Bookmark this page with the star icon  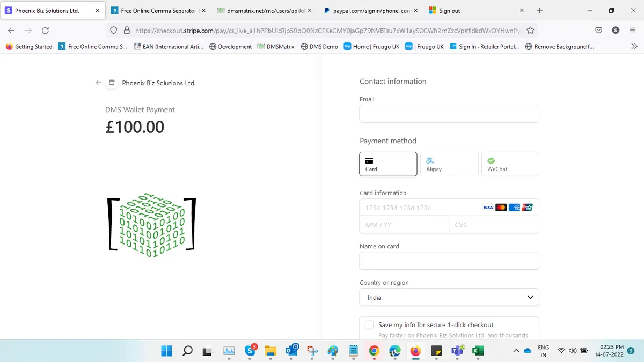click(x=530, y=31)
